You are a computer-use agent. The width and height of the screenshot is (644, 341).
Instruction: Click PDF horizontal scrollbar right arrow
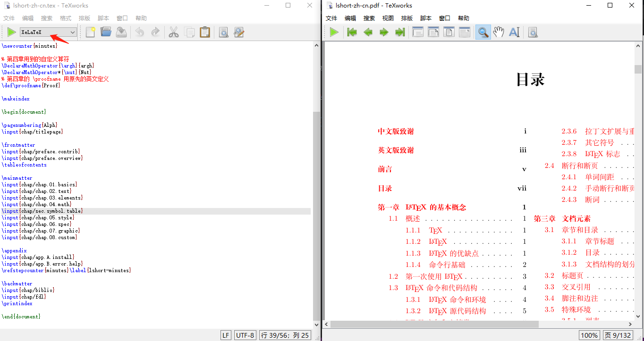click(630, 324)
